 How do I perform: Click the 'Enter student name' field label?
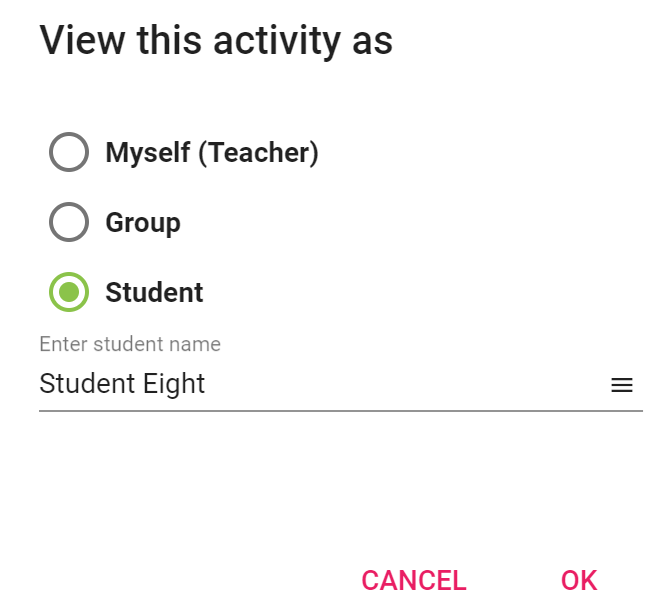point(130,344)
